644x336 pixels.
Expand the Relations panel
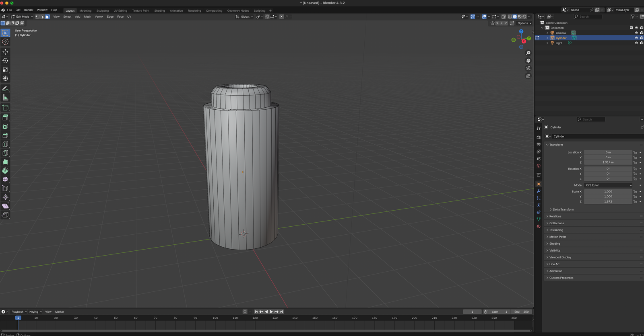(555, 216)
